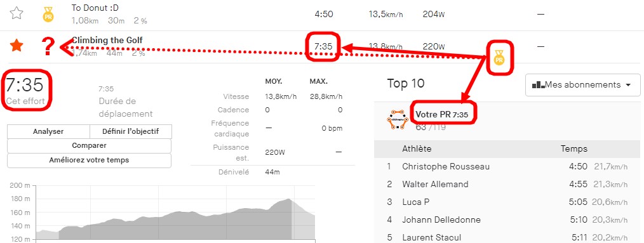Click Définir l'objectif button

coord(131,132)
